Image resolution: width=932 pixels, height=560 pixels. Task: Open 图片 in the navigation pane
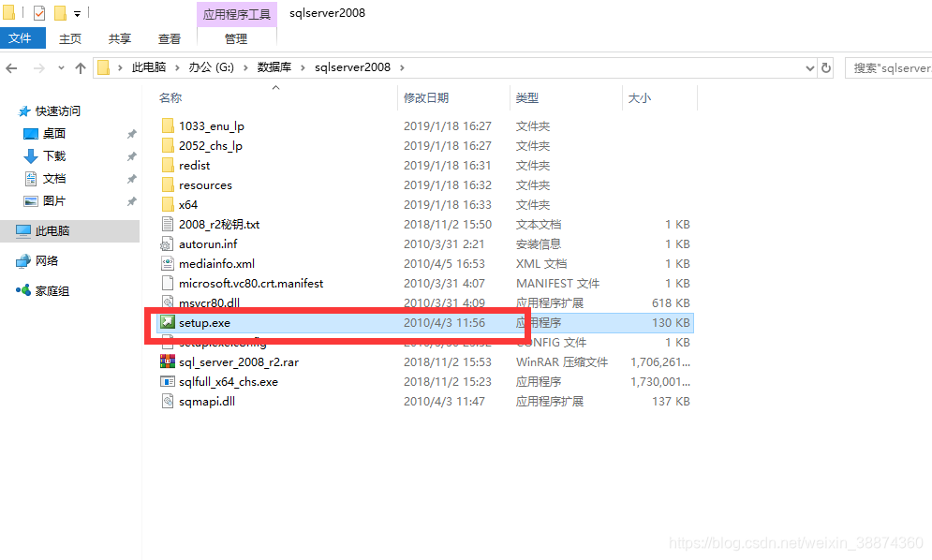point(54,201)
